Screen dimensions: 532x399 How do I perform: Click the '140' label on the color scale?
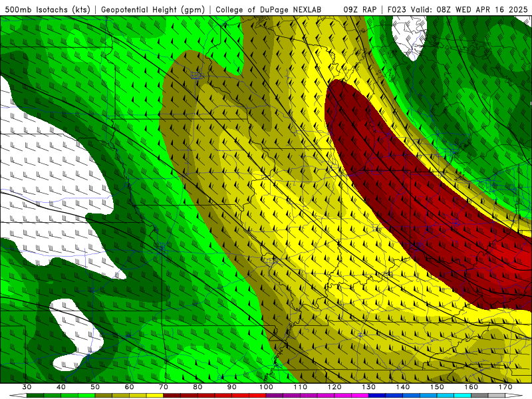[x=403, y=387]
